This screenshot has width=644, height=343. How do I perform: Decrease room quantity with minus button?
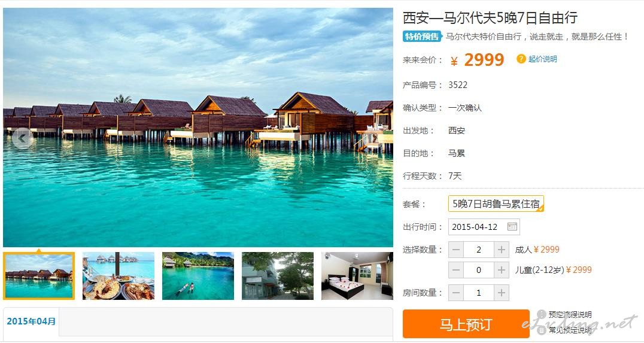coord(456,293)
